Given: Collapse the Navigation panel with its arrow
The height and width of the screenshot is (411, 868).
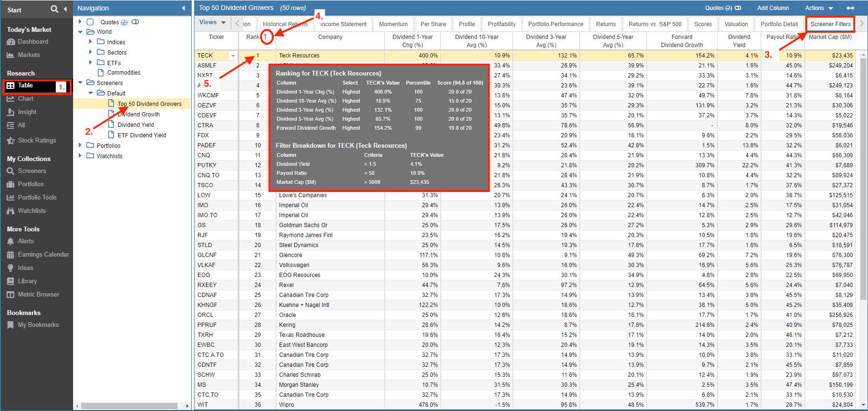Looking at the screenshot, I should [x=183, y=8].
